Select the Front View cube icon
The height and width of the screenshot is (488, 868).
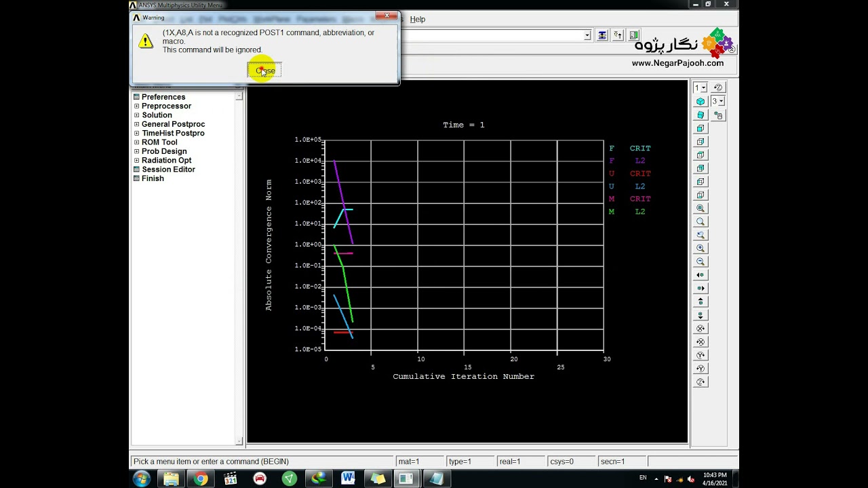pos(701,128)
